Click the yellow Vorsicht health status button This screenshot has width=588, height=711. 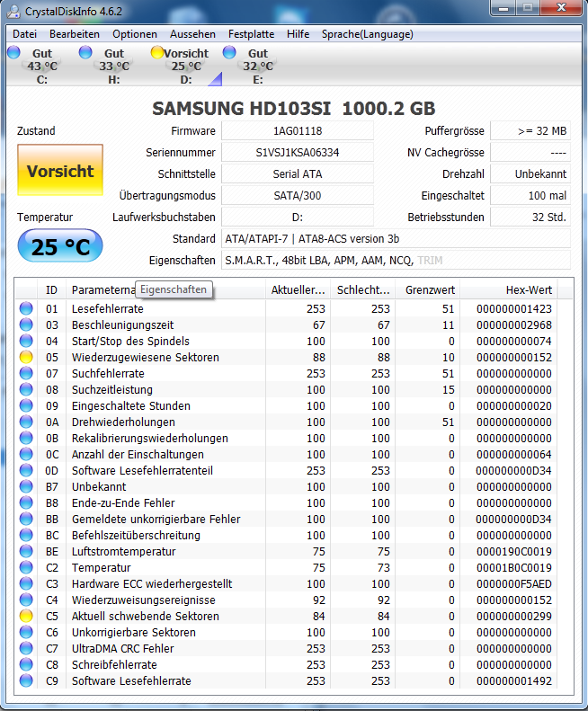(x=60, y=170)
